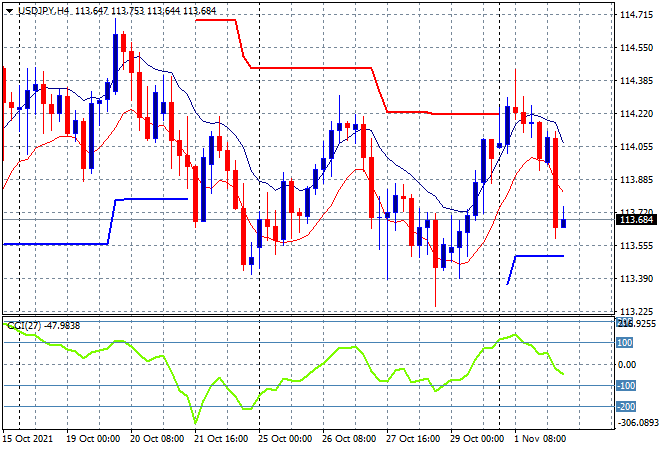Click the CCI 0.00 level label
The width and height of the screenshot is (660, 450).
click(x=626, y=365)
